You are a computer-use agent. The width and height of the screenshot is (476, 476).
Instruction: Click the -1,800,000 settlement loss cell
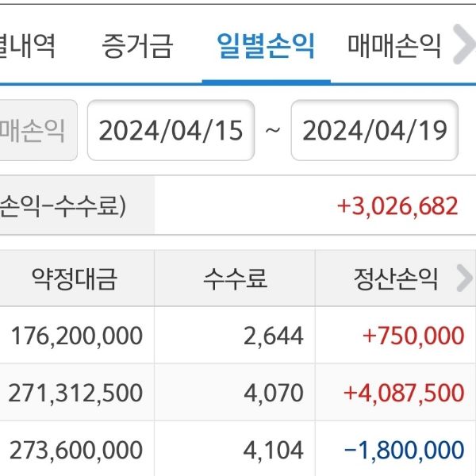[x=404, y=451]
